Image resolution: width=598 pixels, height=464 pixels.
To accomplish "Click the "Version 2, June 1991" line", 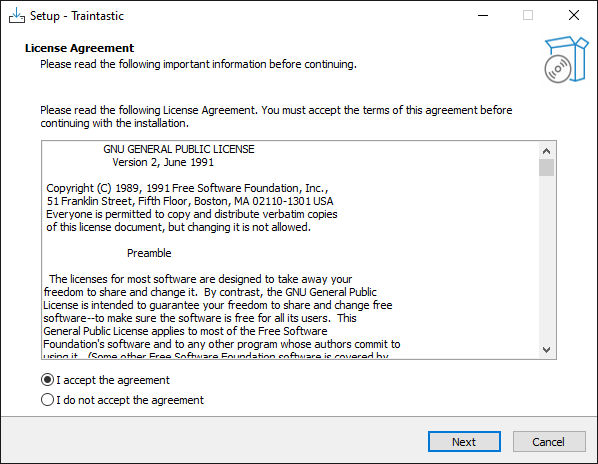I will 163,162.
